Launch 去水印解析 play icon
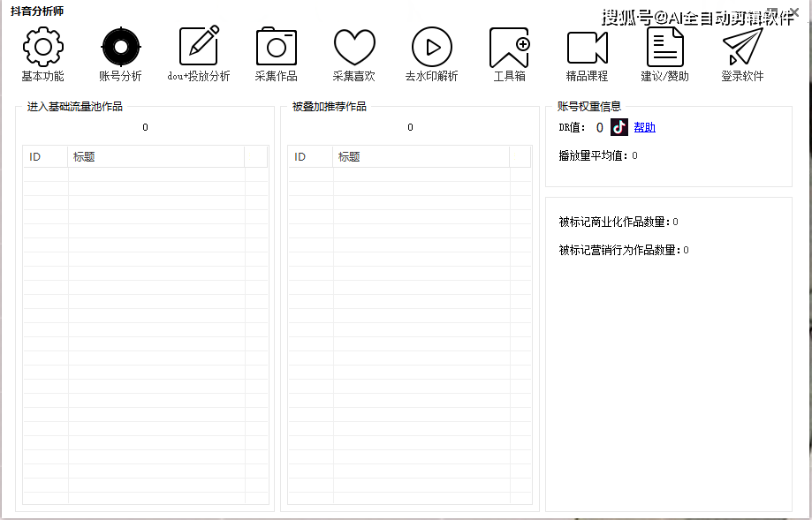The image size is (812, 520). (431, 47)
